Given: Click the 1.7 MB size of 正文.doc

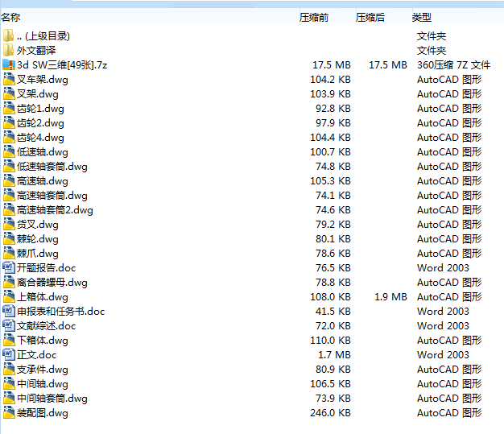Looking at the screenshot, I should [334, 355].
